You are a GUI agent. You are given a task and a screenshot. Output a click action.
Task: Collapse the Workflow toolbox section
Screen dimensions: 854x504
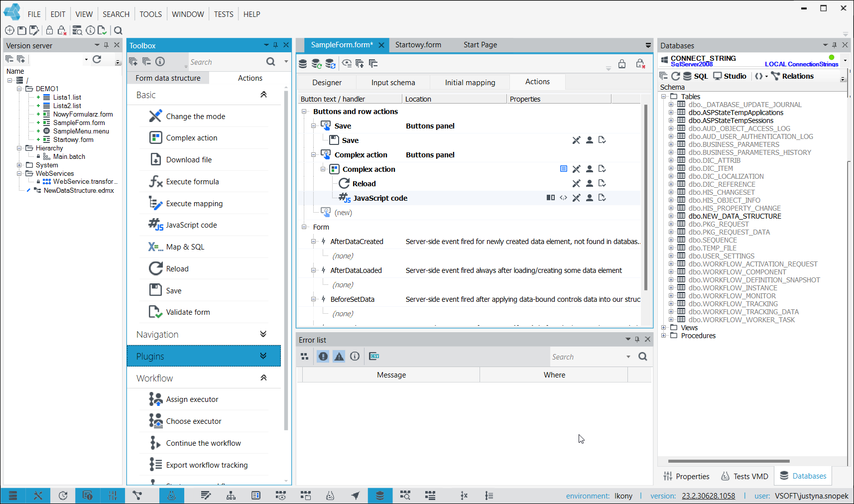(263, 378)
